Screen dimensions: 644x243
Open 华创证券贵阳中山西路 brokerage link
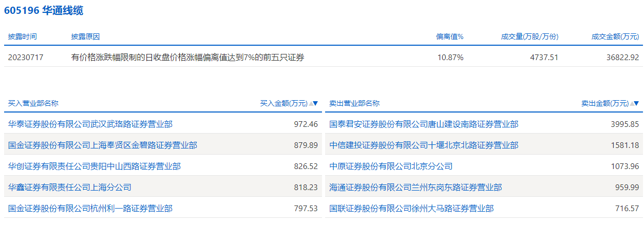tap(94, 166)
